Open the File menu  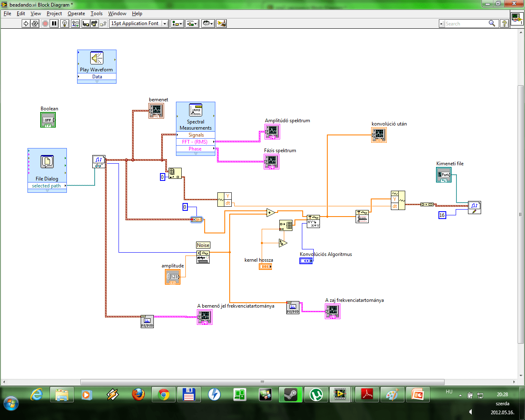click(x=7, y=14)
